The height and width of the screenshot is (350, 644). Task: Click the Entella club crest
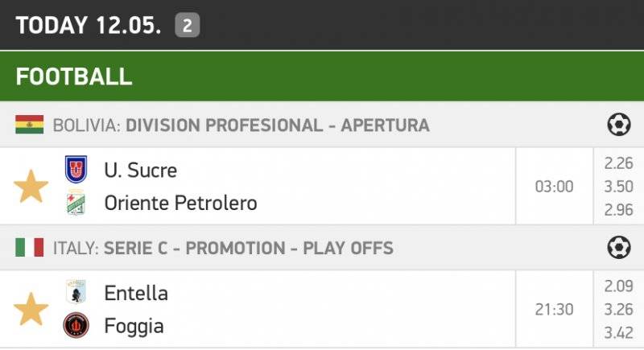coord(76,293)
